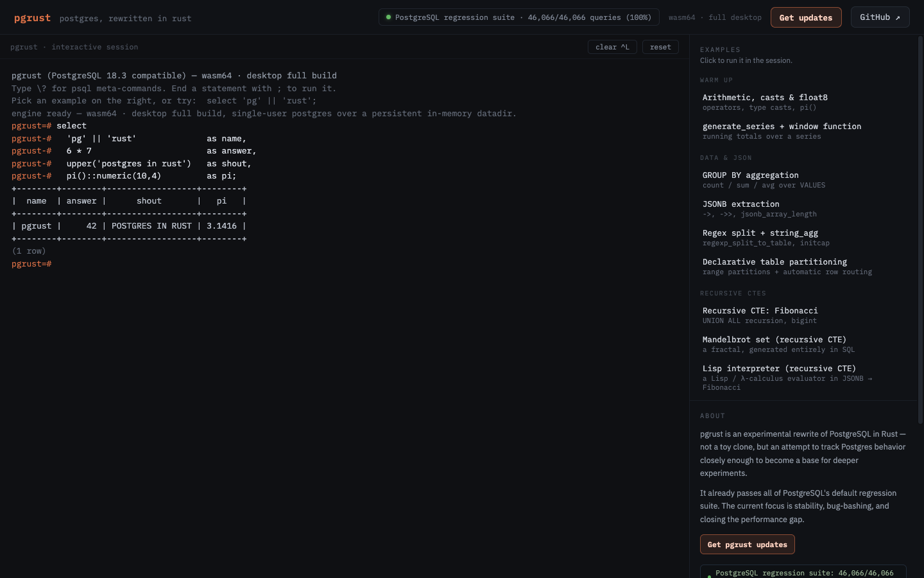Reset the interactive session
This screenshot has width=924, height=578.
660,47
